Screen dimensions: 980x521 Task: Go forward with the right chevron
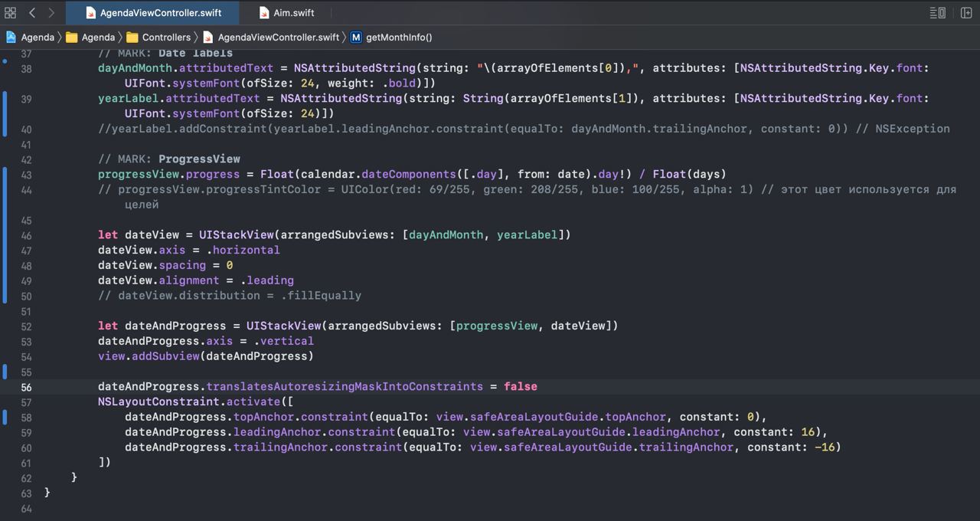click(x=51, y=13)
